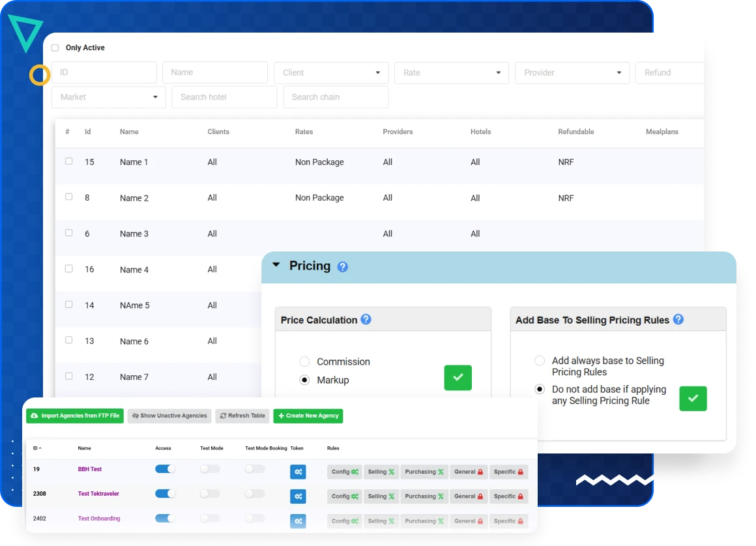Open the Test Onboarding agency link
The image size is (756, 546).
(99, 519)
